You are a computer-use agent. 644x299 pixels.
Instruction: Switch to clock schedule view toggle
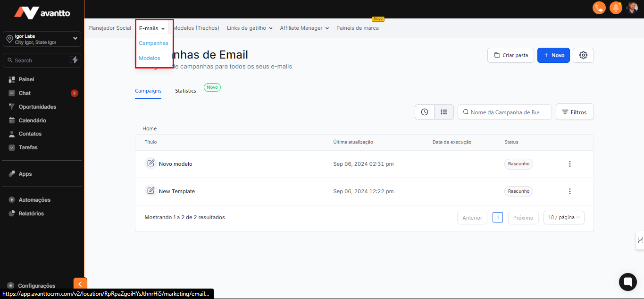point(425,112)
